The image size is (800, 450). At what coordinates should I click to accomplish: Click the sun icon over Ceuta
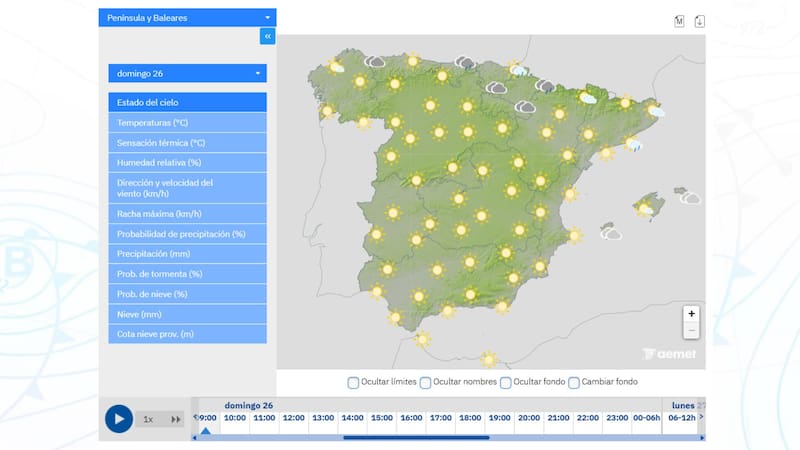(x=422, y=339)
